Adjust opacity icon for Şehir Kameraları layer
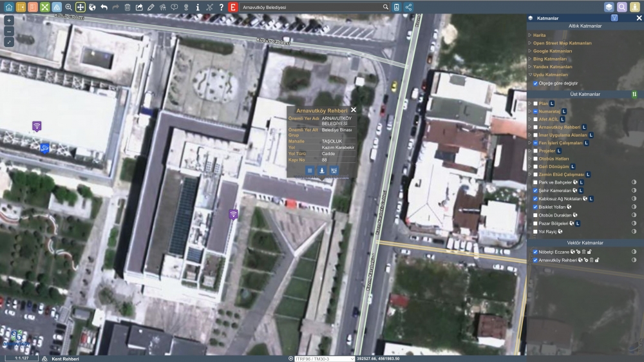The width and height of the screenshot is (644, 362). [634, 191]
